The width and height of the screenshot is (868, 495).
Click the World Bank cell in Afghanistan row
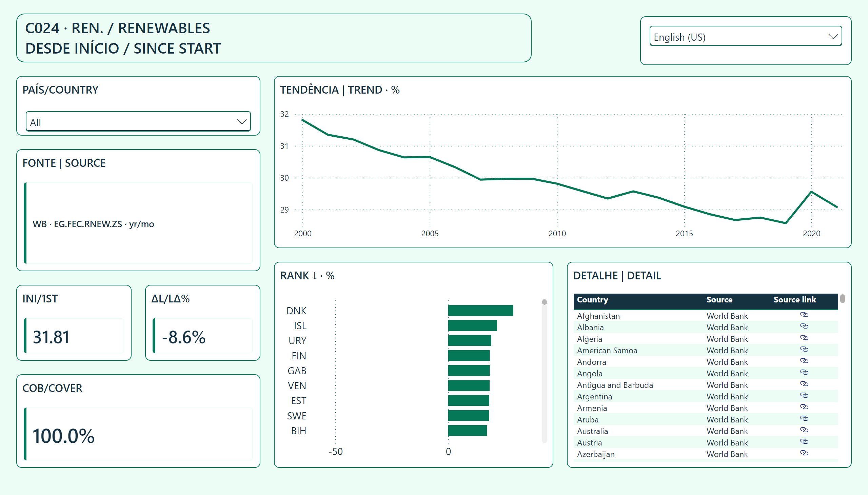click(x=727, y=316)
